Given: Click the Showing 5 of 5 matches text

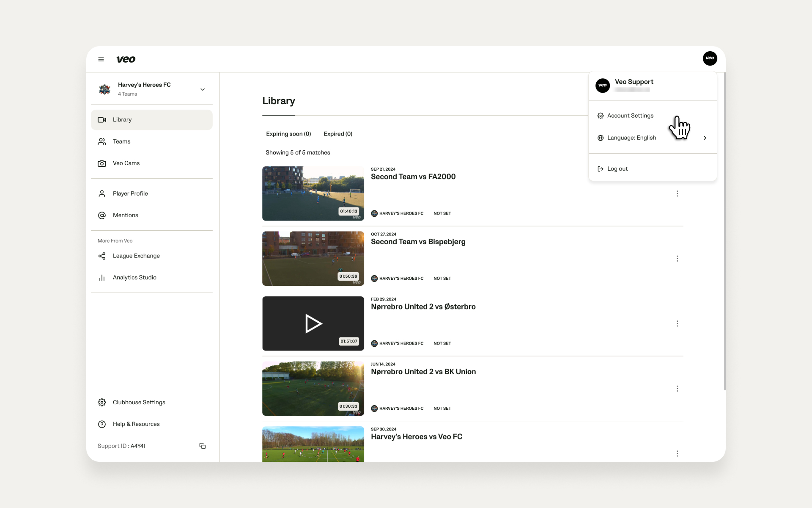Looking at the screenshot, I should point(298,152).
